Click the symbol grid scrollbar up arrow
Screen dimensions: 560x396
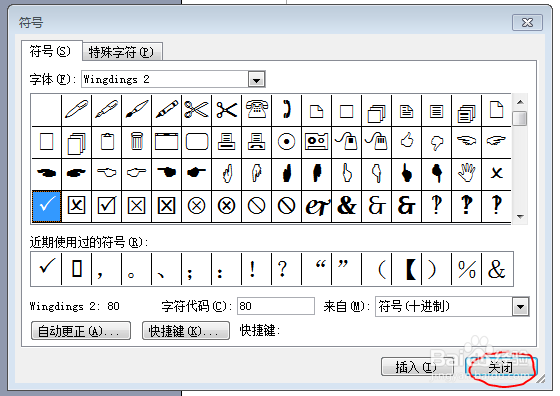click(x=520, y=102)
